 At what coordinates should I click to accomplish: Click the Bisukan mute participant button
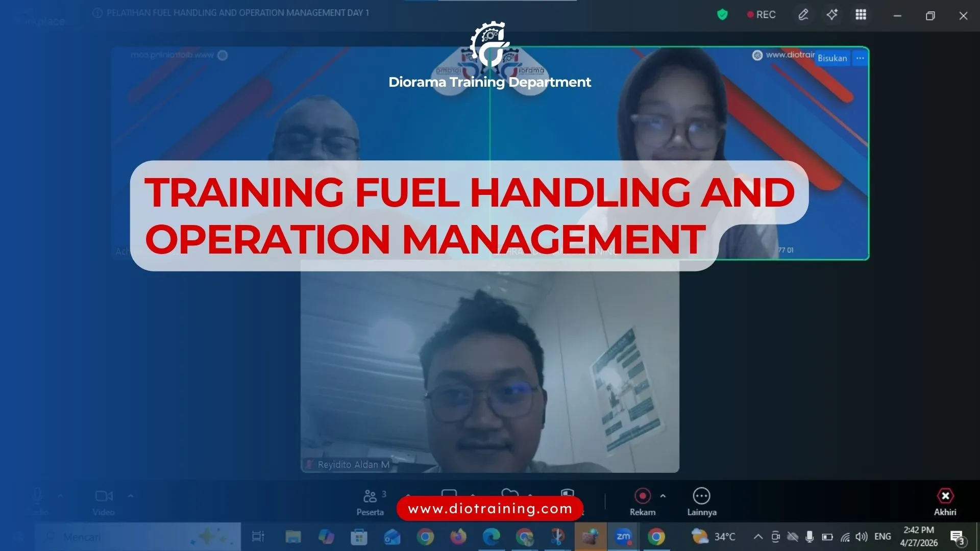click(832, 58)
